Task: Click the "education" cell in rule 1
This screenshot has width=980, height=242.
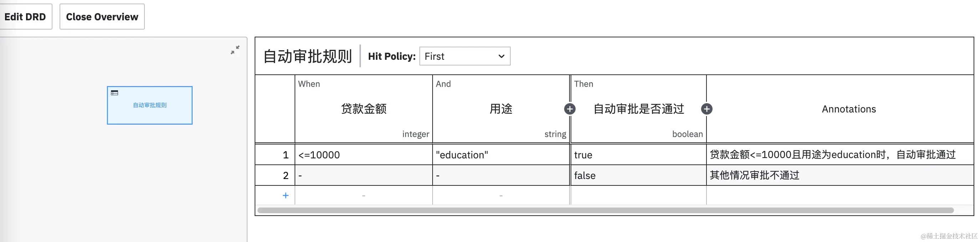Action: pos(501,154)
